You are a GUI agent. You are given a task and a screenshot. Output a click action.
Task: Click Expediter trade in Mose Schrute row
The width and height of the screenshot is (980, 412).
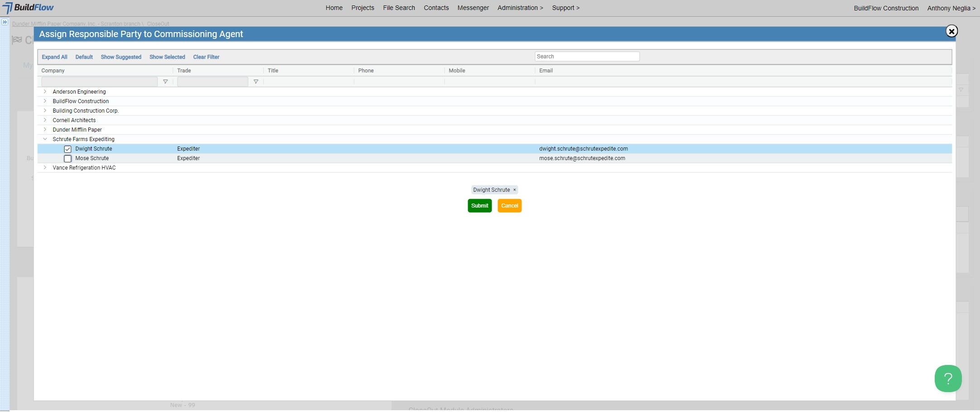(188, 158)
